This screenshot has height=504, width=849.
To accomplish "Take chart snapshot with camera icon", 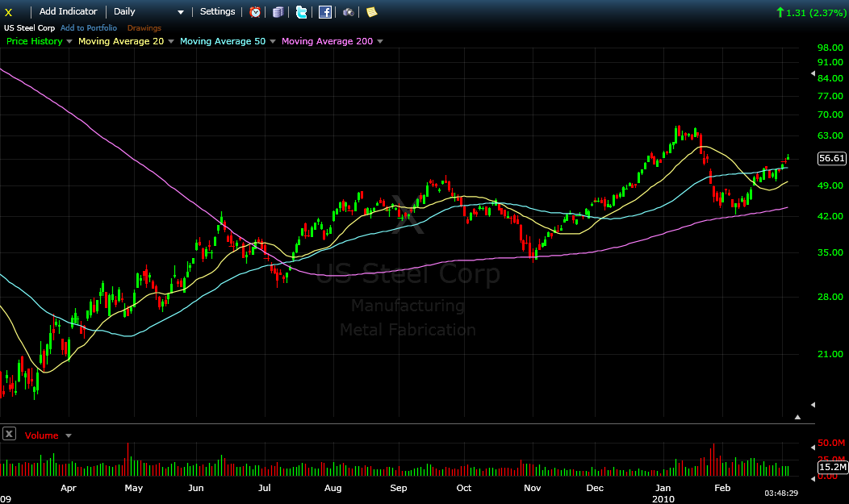I will click(348, 12).
